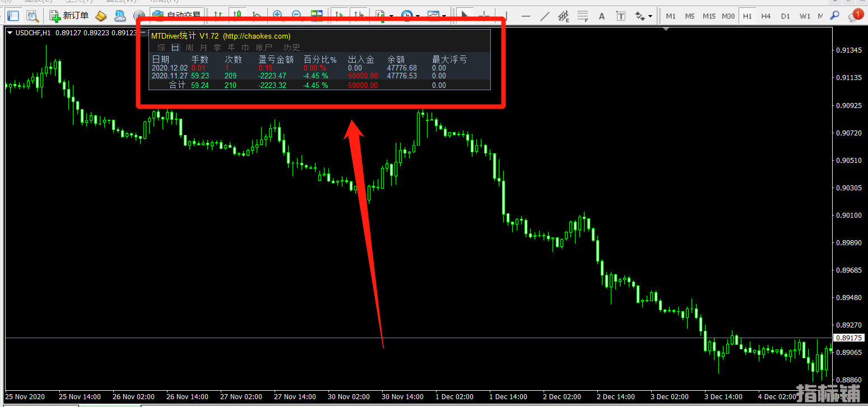Select the 周 weekly tab

click(189, 48)
